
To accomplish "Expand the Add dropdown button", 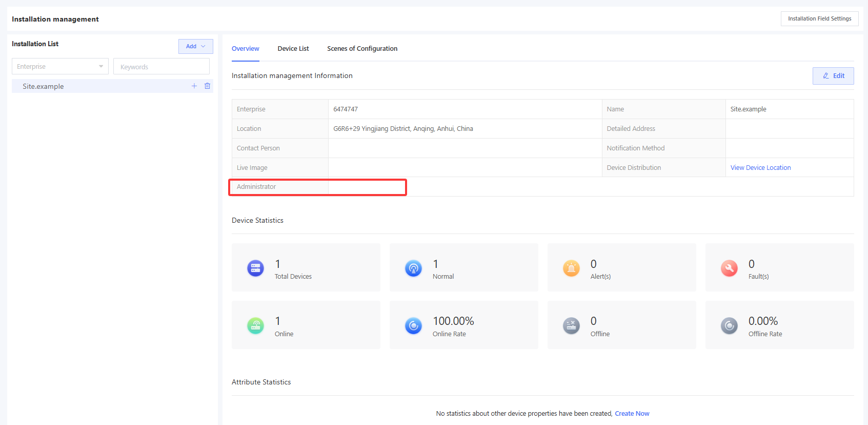I will [195, 46].
